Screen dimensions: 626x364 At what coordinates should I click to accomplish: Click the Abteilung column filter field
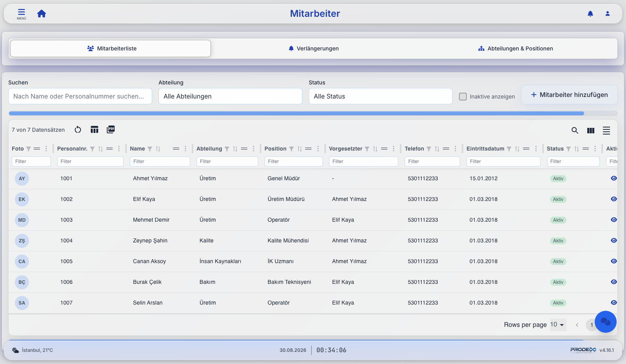click(x=227, y=161)
